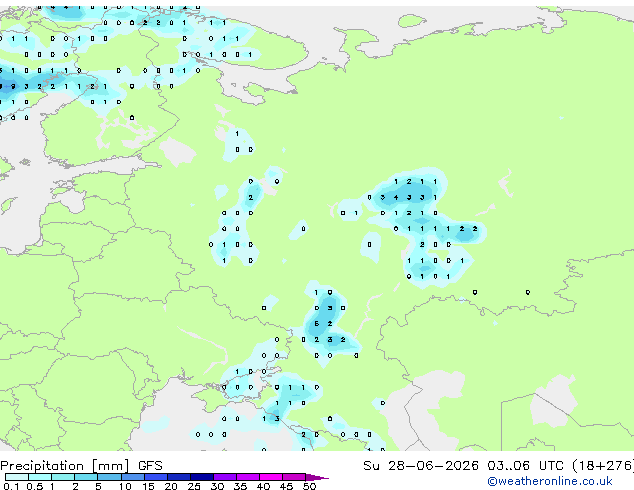634x490 pixels.
Task: Select the legend swatch between 30 and 35
Action: [224, 477]
